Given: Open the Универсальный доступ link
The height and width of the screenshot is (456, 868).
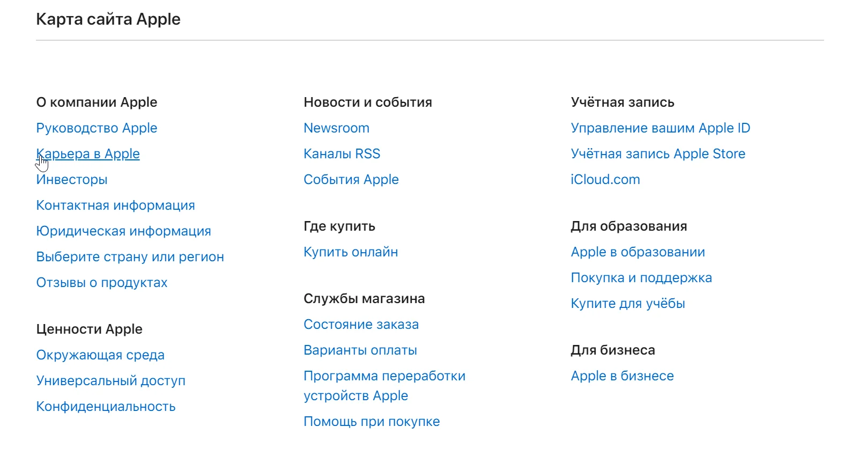Looking at the screenshot, I should pos(110,381).
